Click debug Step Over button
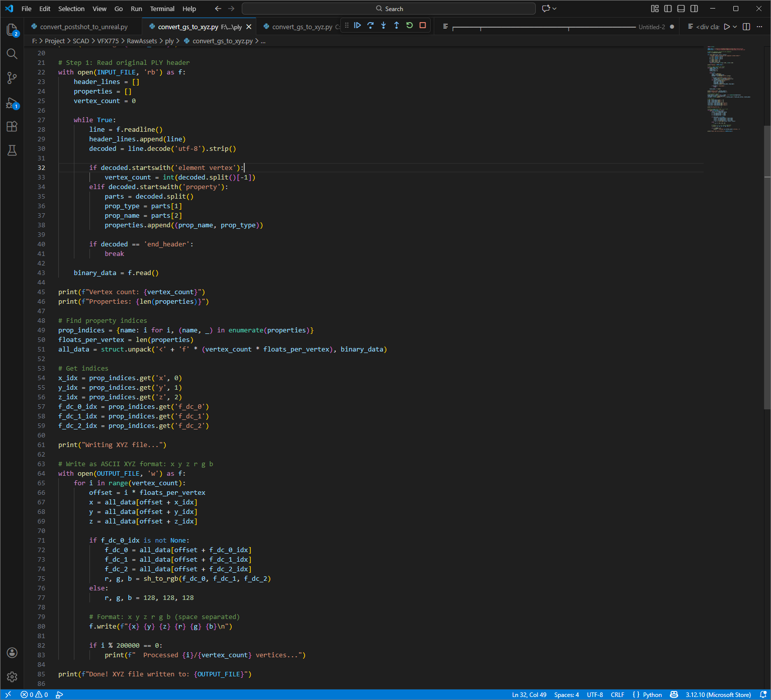 click(x=370, y=26)
